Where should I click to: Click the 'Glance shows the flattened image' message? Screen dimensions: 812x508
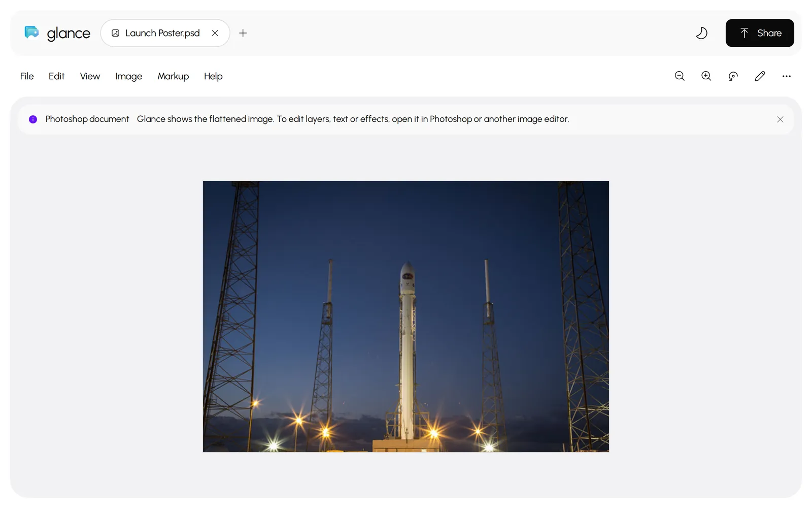point(353,119)
